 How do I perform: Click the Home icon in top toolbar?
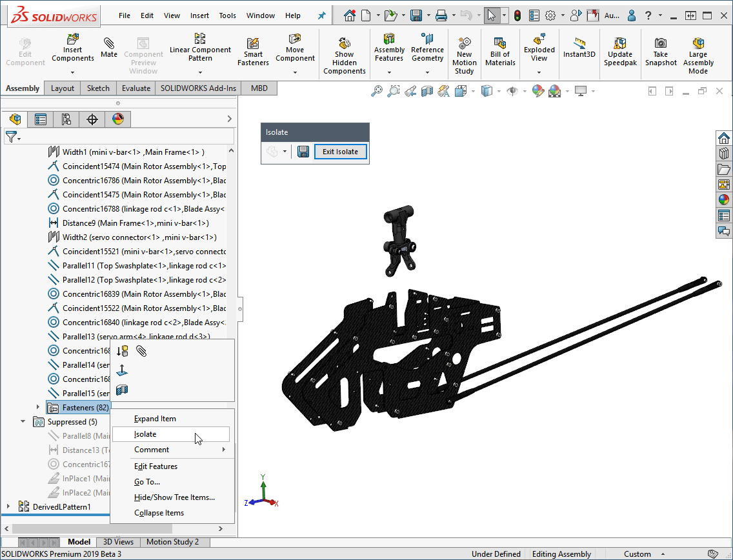(x=350, y=15)
